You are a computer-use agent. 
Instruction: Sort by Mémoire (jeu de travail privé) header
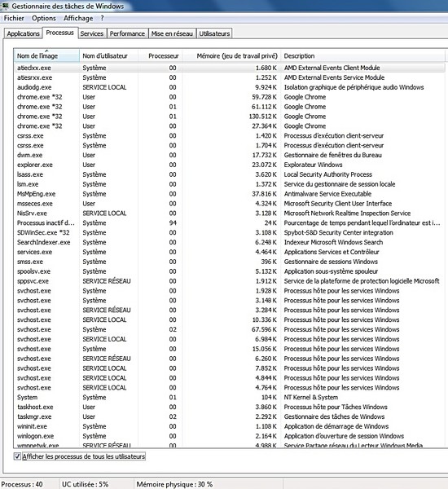click(231, 55)
